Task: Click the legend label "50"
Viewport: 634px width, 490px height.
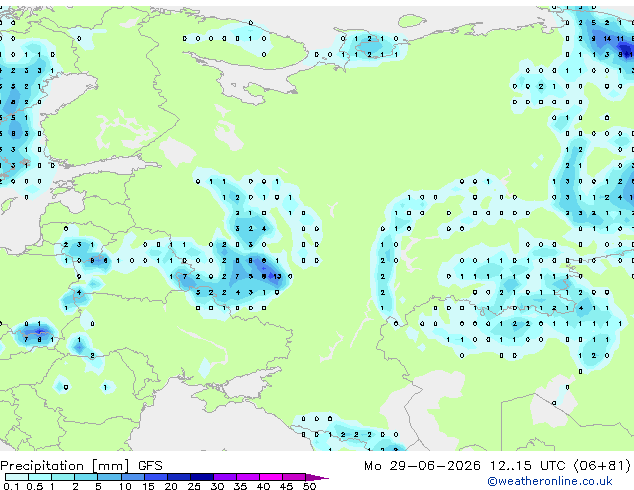Action: click(x=310, y=486)
